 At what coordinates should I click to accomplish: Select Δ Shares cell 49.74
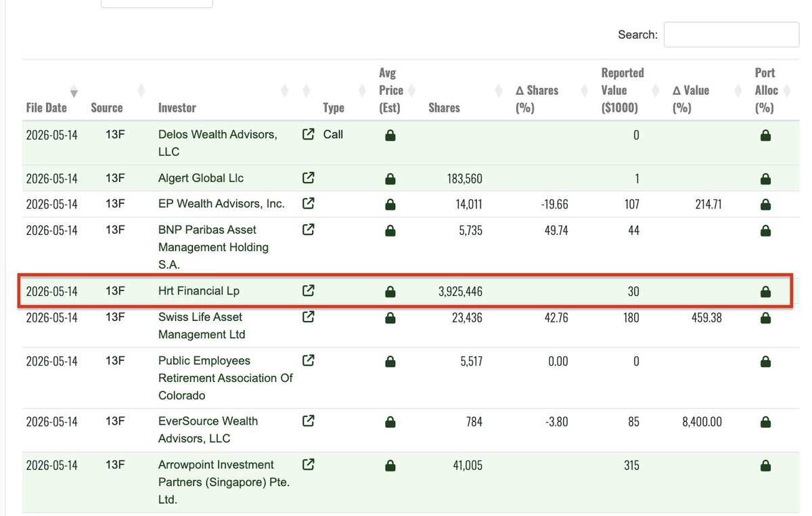[x=556, y=230]
